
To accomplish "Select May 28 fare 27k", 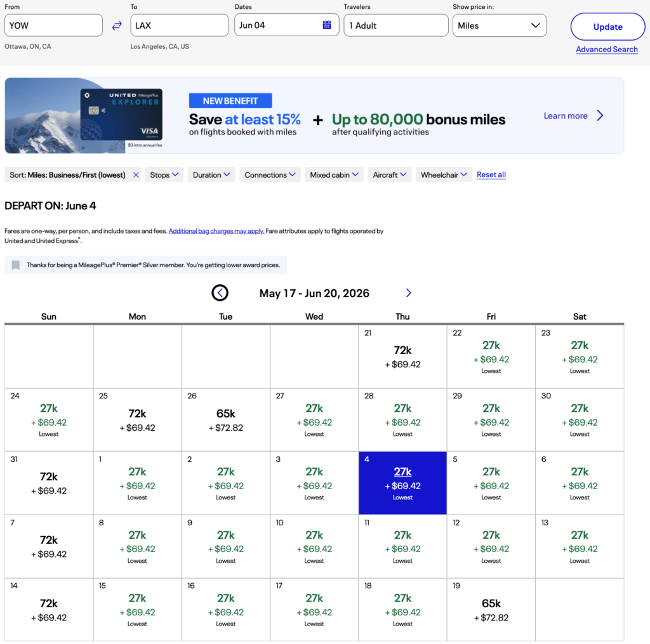I will pos(402,420).
